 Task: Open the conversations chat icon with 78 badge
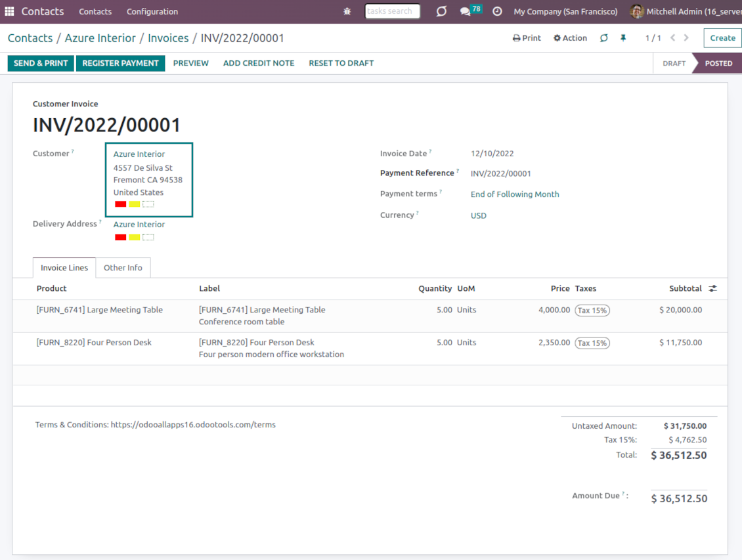(x=470, y=11)
